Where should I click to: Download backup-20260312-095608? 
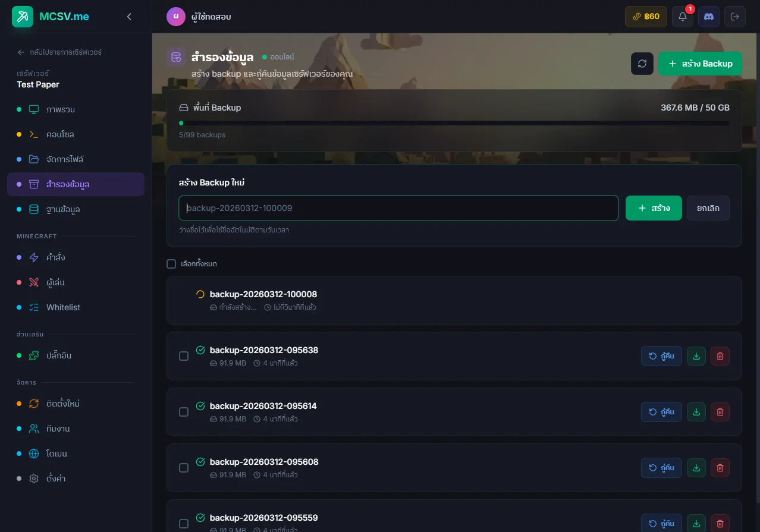click(x=696, y=468)
